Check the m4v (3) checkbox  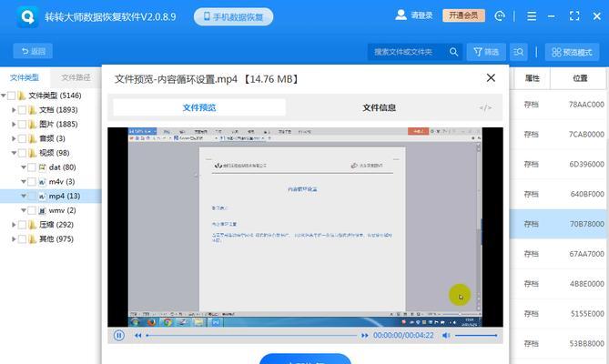click(32, 182)
